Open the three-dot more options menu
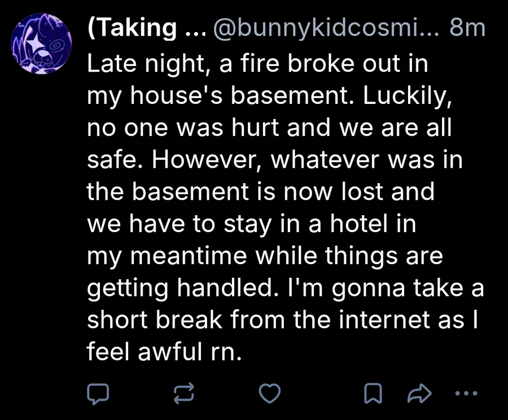 coord(468,393)
